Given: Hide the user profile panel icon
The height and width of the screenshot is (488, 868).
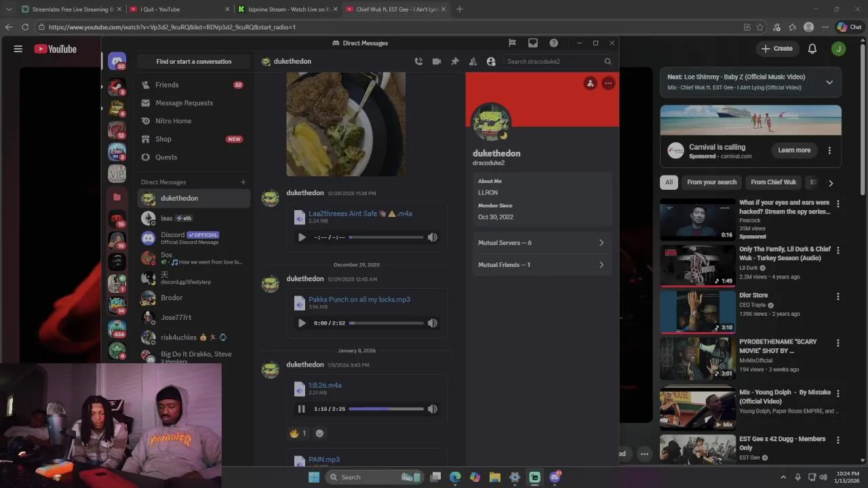Looking at the screenshot, I should (x=491, y=61).
